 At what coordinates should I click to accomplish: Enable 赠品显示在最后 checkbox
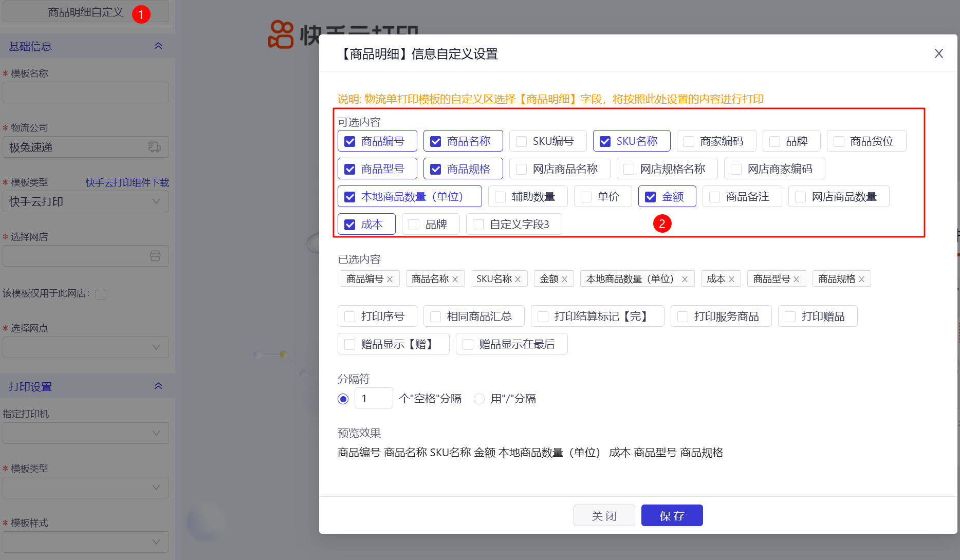point(468,344)
